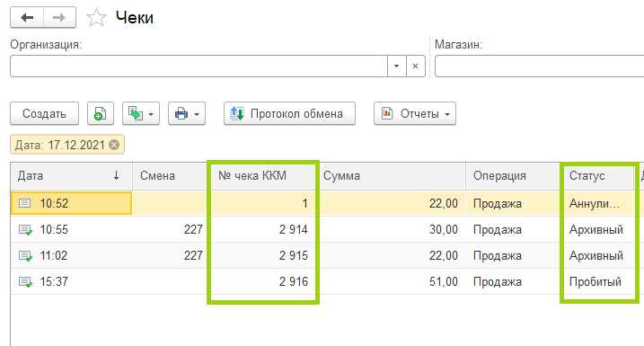Click the 51,00 sum cell
Screen dimensions: 644x346
click(x=443, y=281)
